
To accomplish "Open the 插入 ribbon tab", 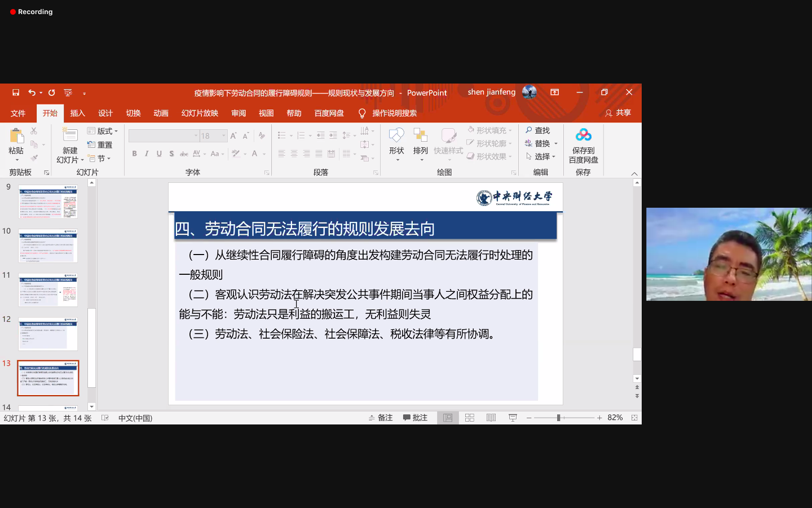I will pos(77,113).
